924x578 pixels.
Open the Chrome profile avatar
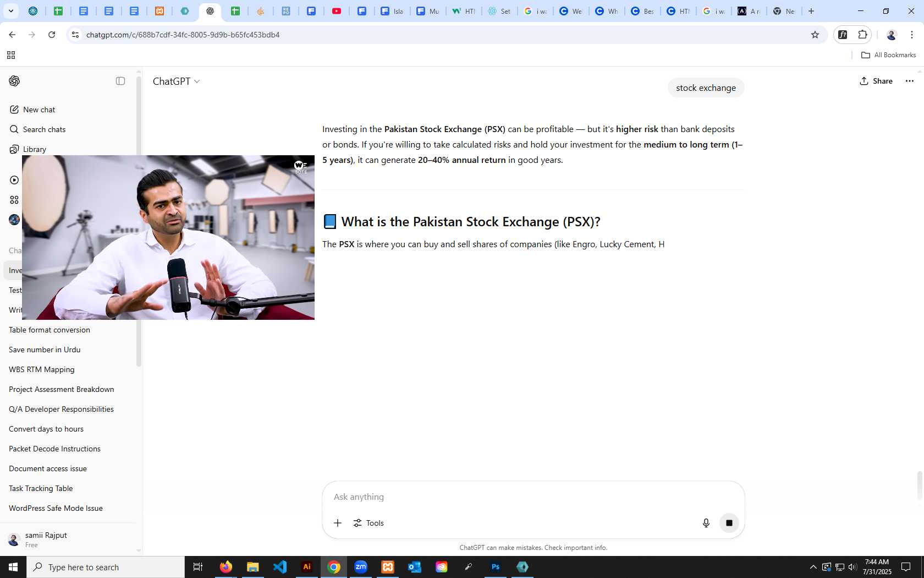point(892,35)
